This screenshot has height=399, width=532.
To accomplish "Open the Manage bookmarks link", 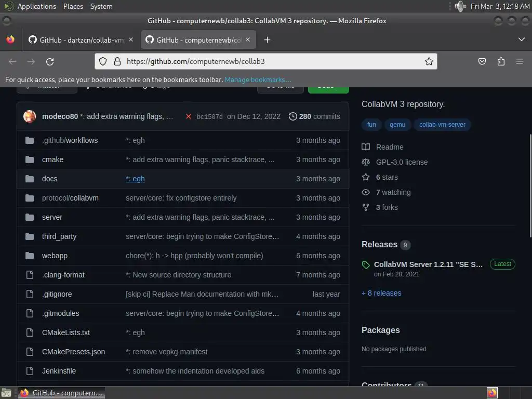I will (258, 79).
